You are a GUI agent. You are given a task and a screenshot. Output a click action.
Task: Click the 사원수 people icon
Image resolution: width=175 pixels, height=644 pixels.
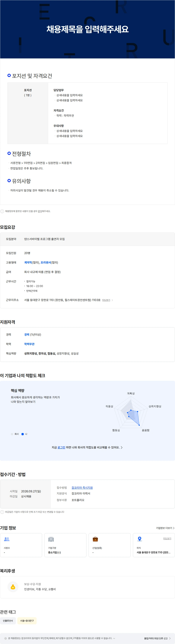pyautogui.click(x=7, y=539)
